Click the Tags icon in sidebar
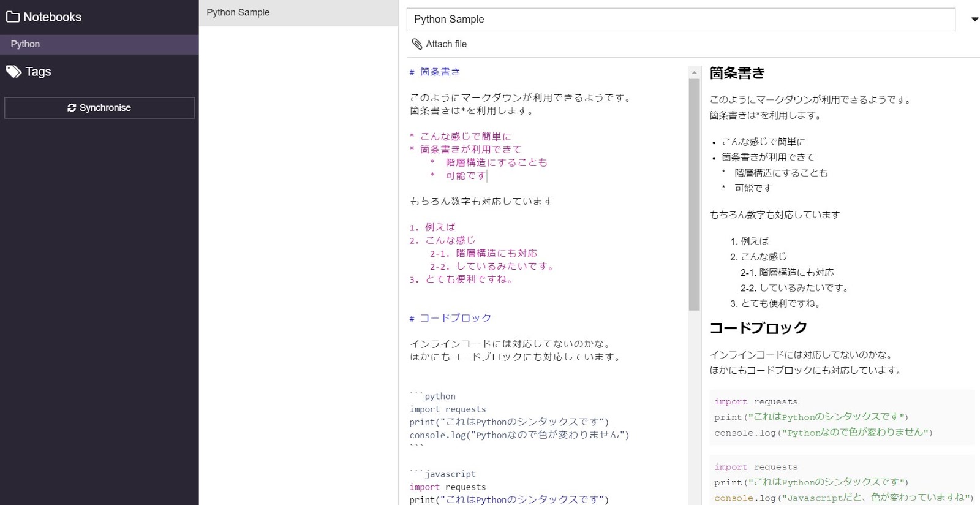Screen dimensions: 980x505 tap(13, 72)
